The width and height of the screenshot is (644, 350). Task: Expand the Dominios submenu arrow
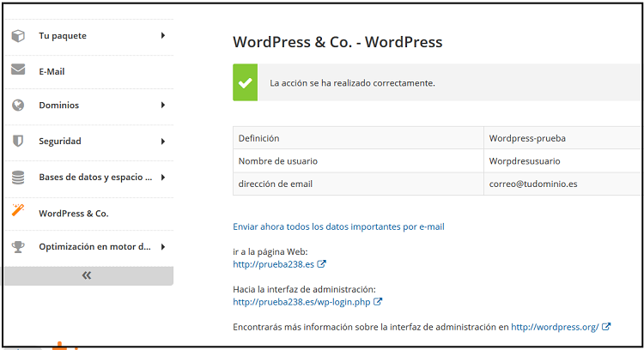[x=163, y=105]
